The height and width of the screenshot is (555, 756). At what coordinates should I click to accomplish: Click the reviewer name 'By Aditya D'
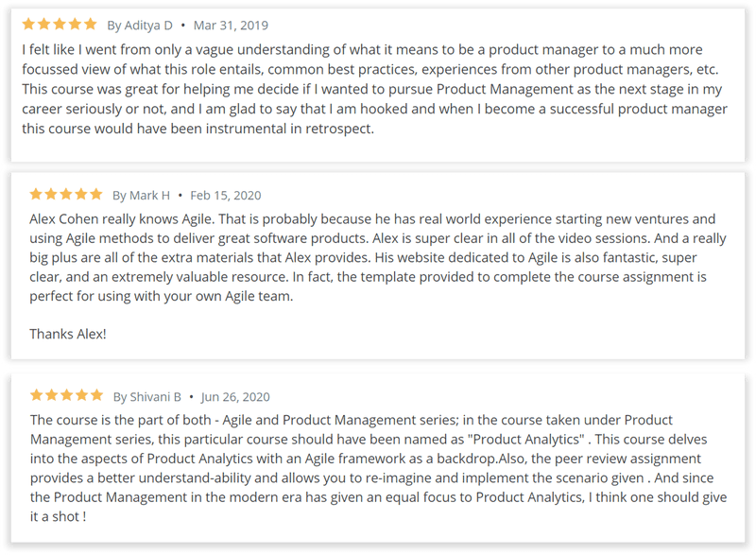[x=140, y=26]
